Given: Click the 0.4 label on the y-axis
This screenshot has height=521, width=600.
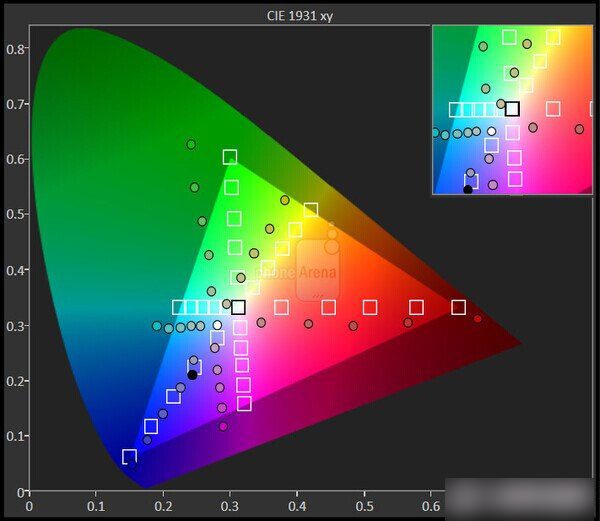Looking at the screenshot, I should click(15, 270).
